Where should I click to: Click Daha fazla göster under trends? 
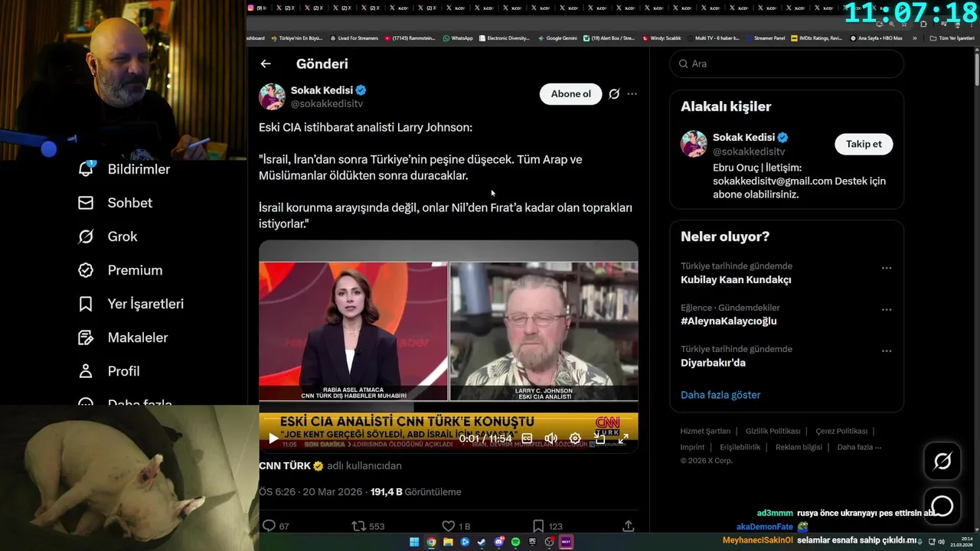[x=720, y=395]
